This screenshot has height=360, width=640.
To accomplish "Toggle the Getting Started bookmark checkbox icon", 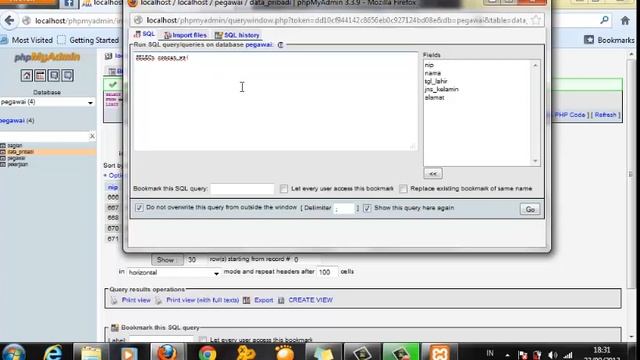I will pyautogui.click(x=62, y=40).
